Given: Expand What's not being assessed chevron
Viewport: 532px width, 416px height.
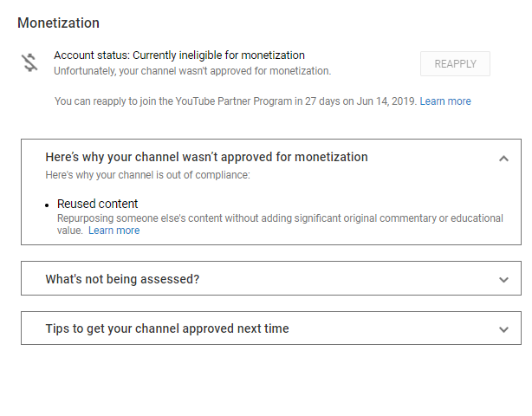Looking at the screenshot, I should click(x=503, y=280).
